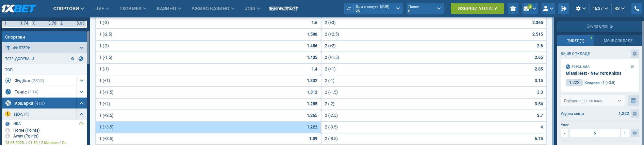Increase stake with the plus button
The height and width of the screenshot is (145, 644).
tap(625, 133)
